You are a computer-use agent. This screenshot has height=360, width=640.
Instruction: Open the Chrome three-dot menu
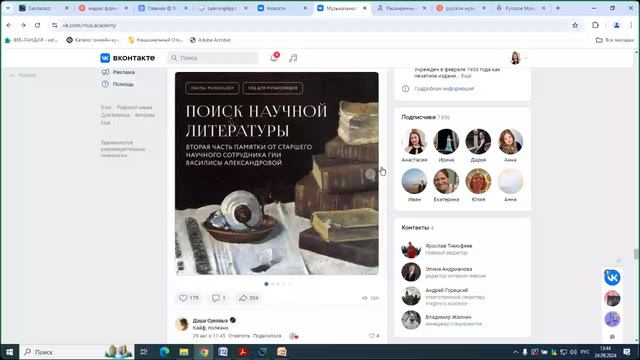click(x=631, y=25)
